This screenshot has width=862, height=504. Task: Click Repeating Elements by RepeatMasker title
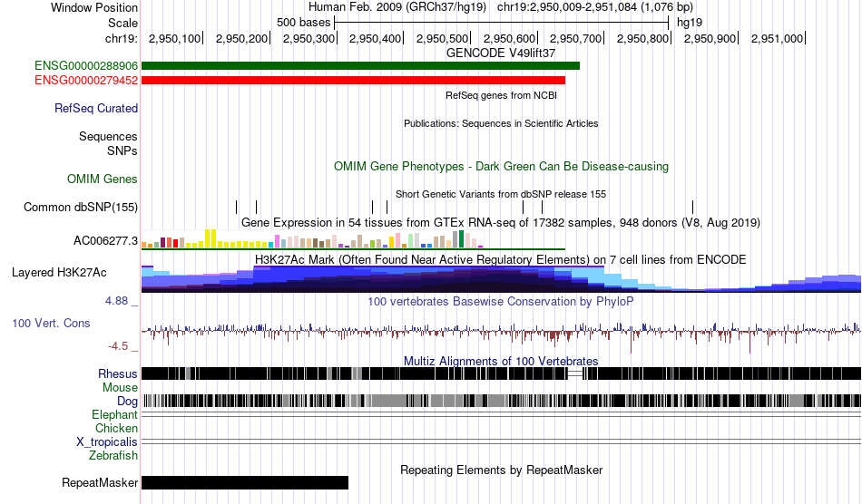coord(502,470)
